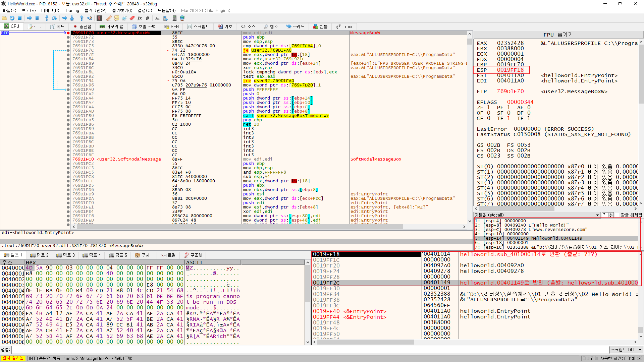The height and width of the screenshot is (362, 644).
Task: Switch to the Trace tab
Action: 345,26
